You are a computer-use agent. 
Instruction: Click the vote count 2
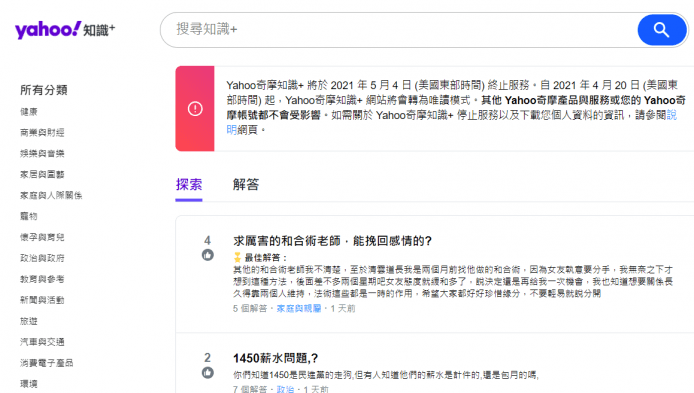coord(208,358)
